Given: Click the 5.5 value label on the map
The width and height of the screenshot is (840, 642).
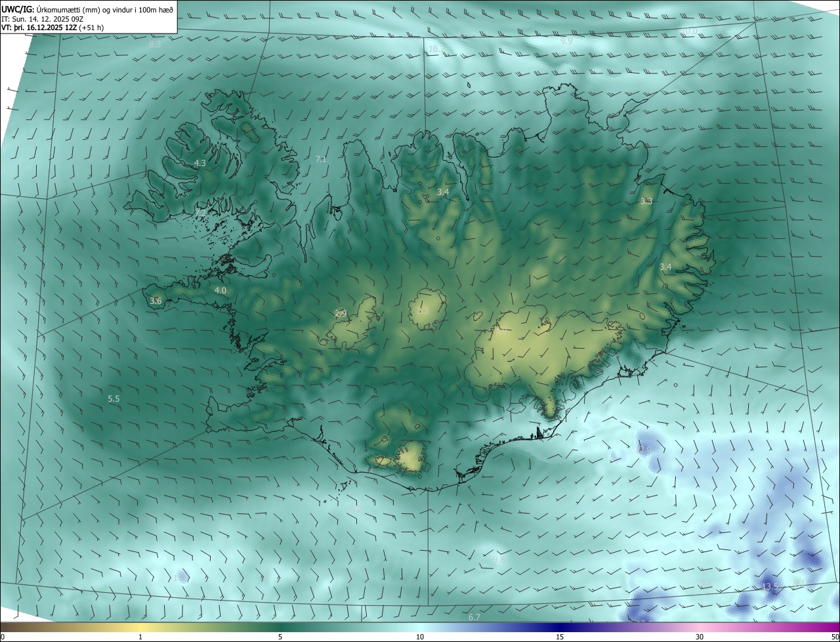Looking at the screenshot, I should pos(114,398).
